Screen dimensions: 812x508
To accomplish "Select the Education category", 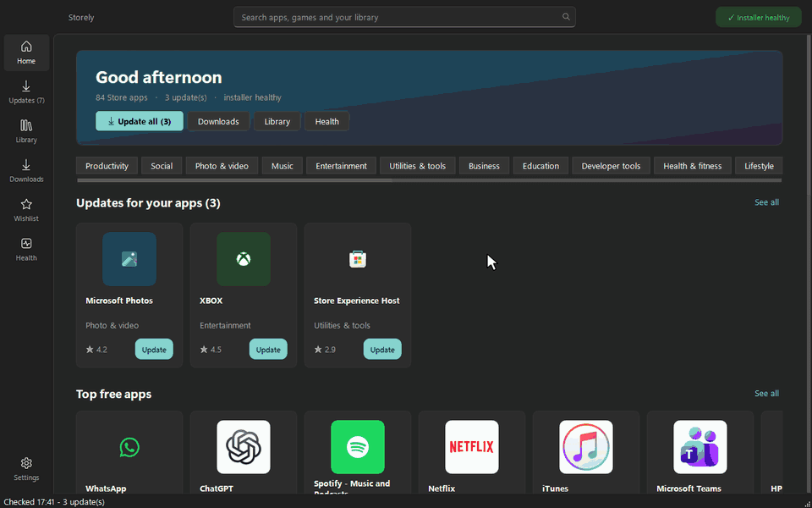I will tap(540, 166).
